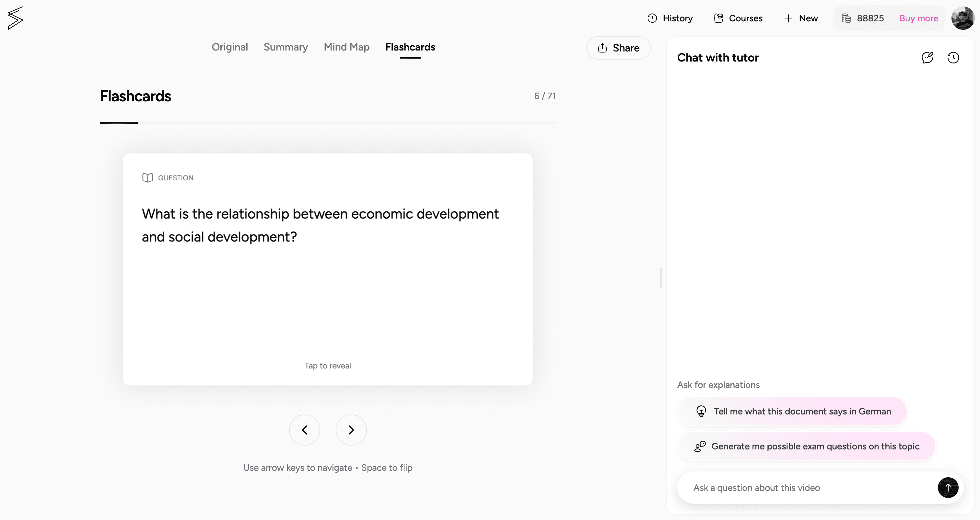Click the New button icon

pyautogui.click(x=789, y=18)
